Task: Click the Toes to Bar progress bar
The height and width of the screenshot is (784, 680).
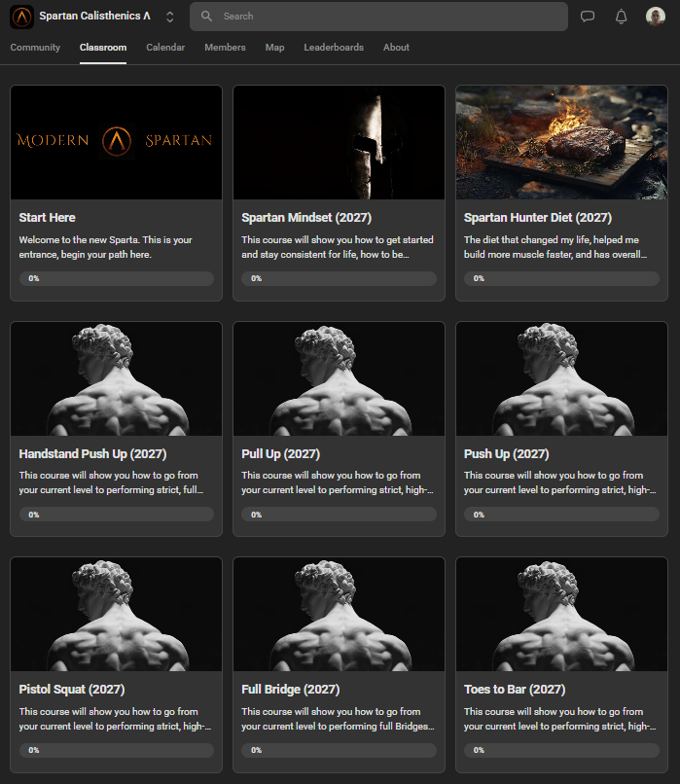Action: click(x=561, y=750)
